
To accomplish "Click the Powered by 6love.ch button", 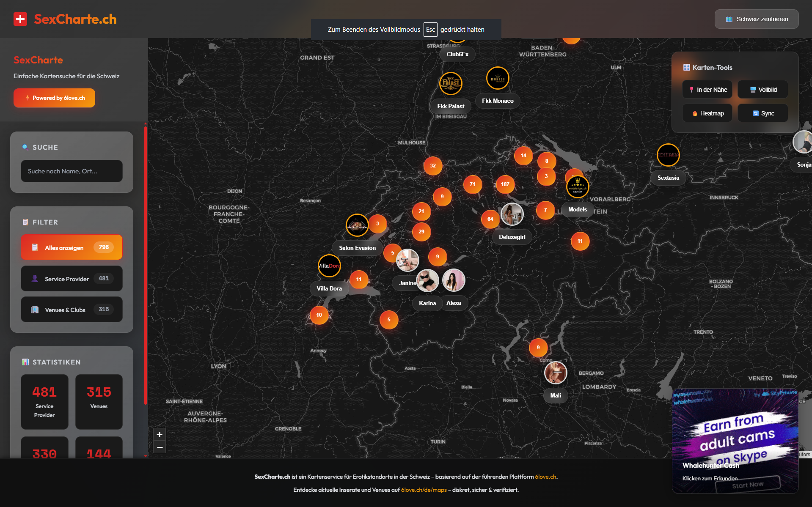I will coord(54,98).
